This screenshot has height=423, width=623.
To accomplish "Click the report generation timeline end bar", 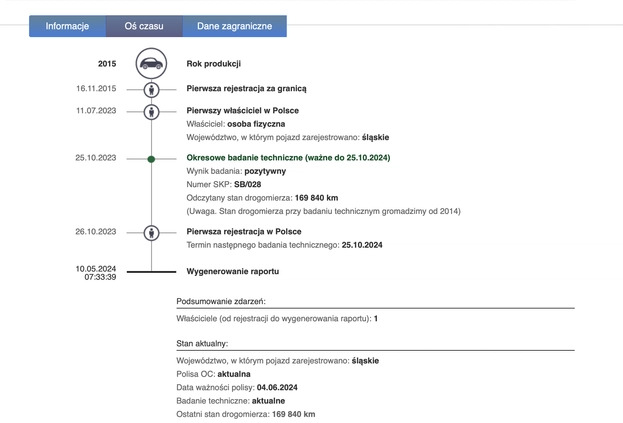I will (x=151, y=271).
